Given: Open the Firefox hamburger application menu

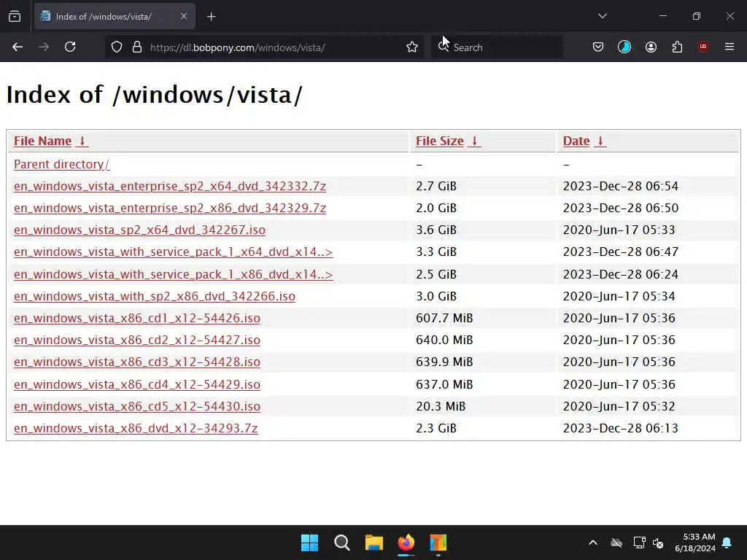Looking at the screenshot, I should pyautogui.click(x=729, y=47).
